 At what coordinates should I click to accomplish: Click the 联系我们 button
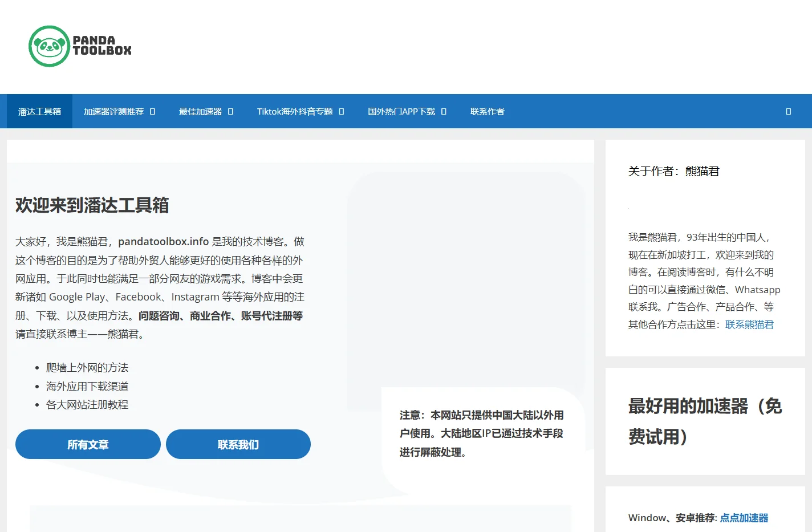point(238,444)
